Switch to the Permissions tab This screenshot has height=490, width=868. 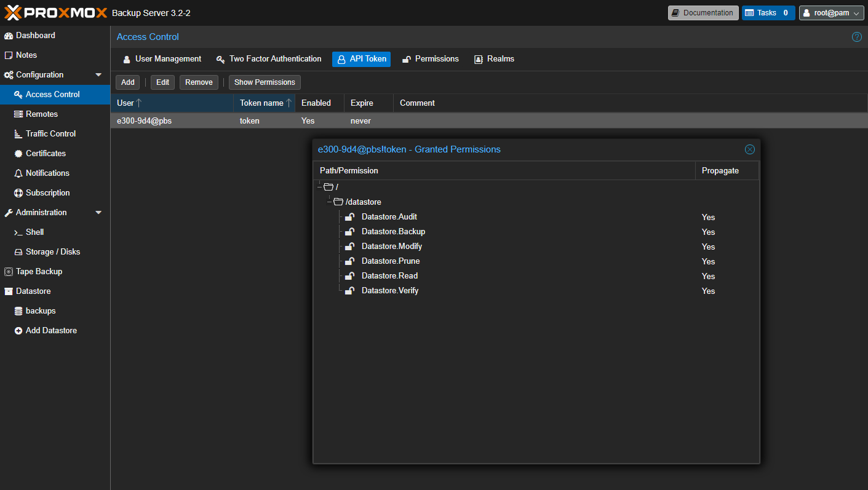430,59
